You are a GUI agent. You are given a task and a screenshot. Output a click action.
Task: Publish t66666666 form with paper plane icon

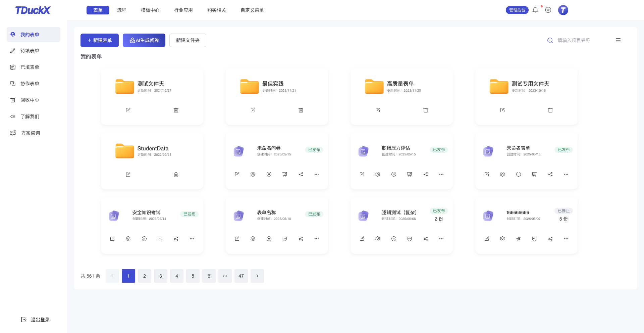518,239
